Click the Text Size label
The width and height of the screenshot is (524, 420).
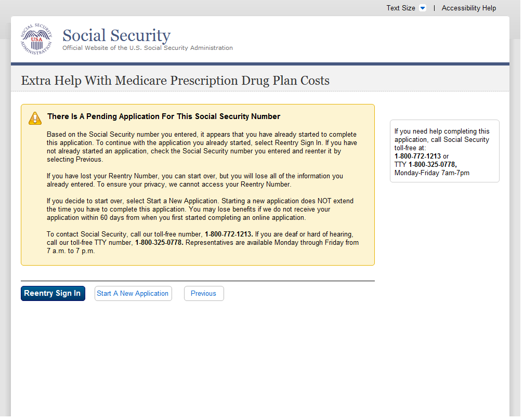400,8
